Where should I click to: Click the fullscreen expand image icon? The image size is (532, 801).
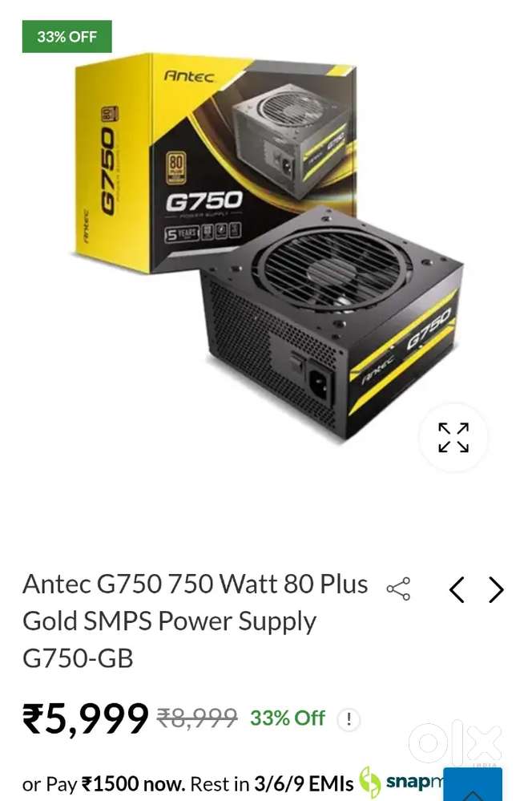pyautogui.click(x=453, y=437)
